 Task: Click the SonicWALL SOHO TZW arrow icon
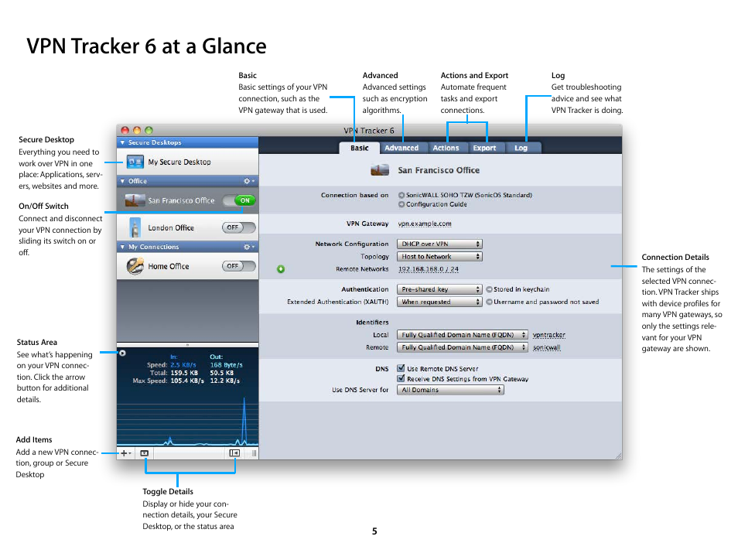tap(401, 195)
